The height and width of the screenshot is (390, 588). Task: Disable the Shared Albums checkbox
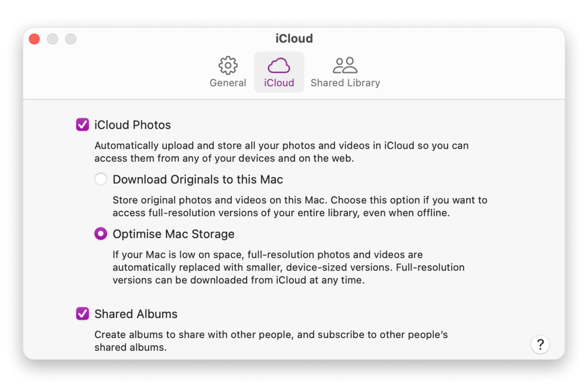click(x=83, y=314)
